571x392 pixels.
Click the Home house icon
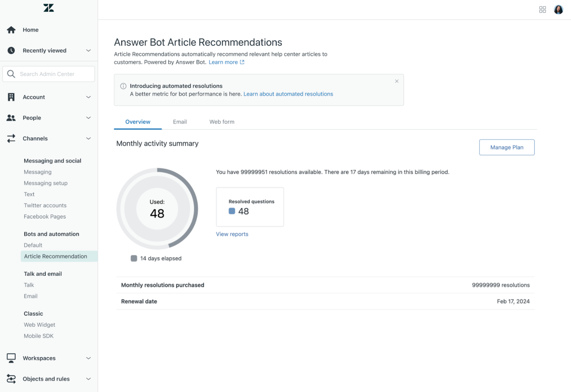(11, 30)
